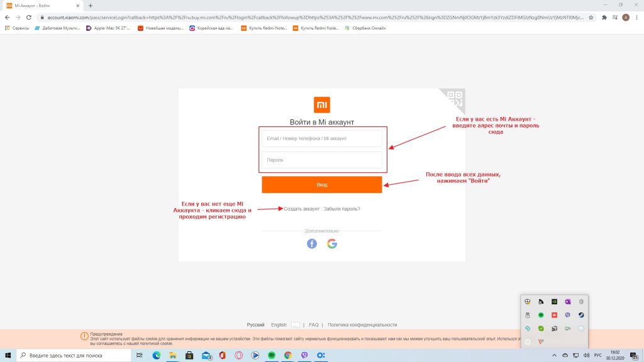Open the language selector "..." in the footer
This screenshot has width=644, height=362.
click(295, 325)
